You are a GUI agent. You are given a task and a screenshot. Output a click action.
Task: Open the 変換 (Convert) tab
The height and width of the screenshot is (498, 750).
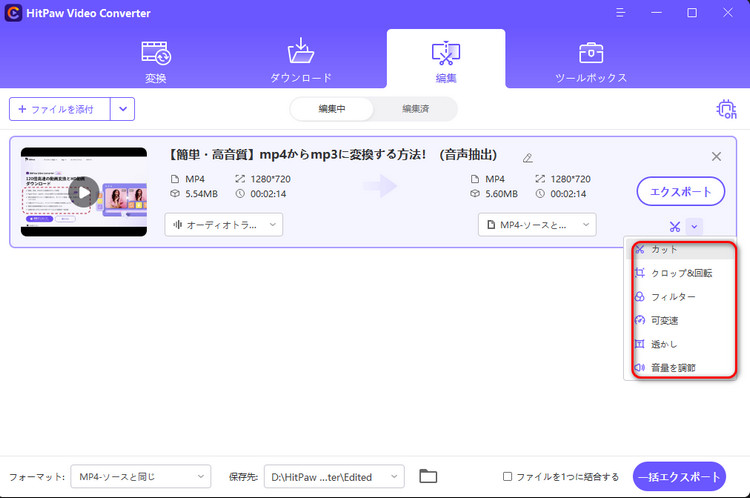pos(156,62)
